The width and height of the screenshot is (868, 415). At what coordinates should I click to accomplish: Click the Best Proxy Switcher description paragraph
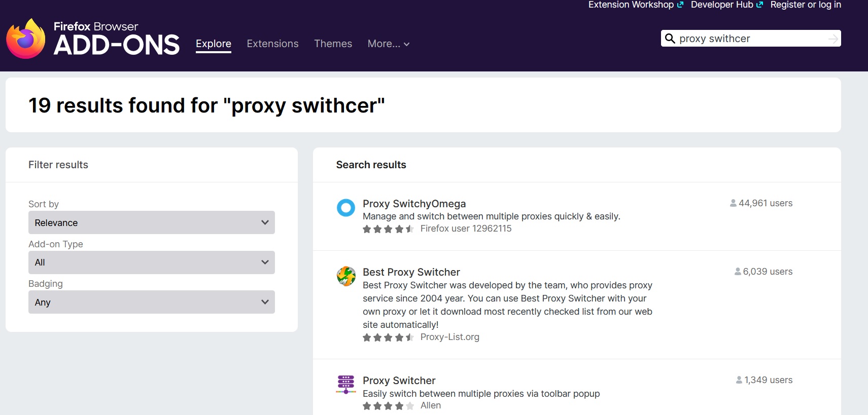coord(507,305)
